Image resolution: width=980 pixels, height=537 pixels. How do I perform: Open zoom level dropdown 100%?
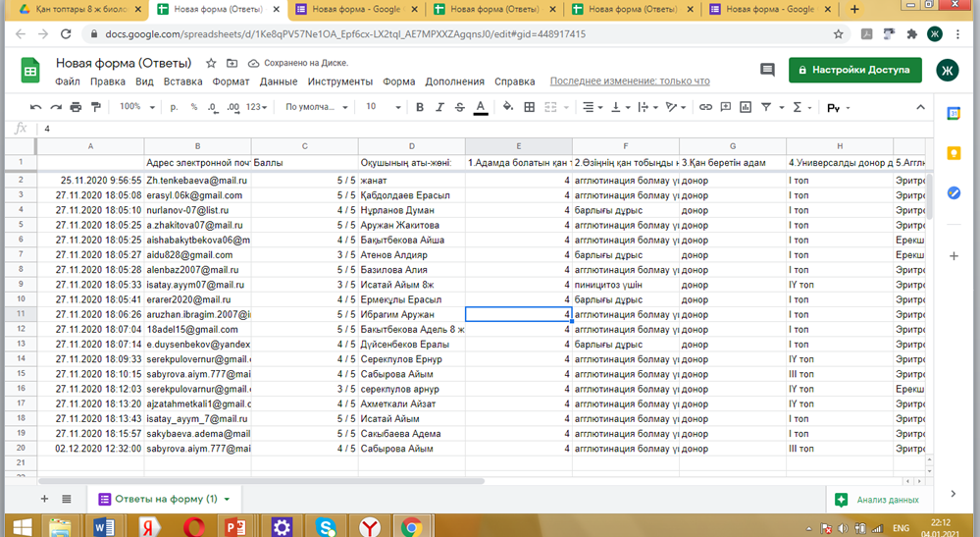136,107
